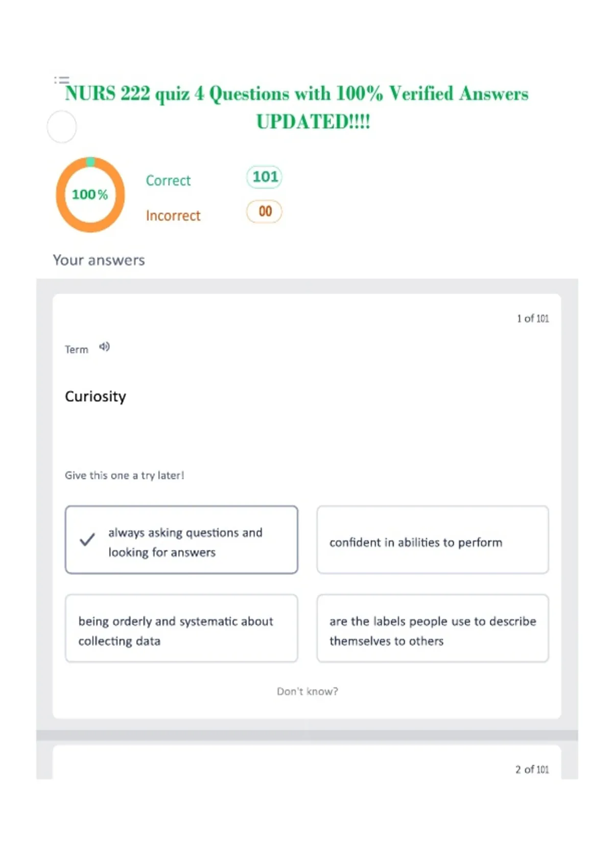Click the 100% score progress ring

coord(90,195)
